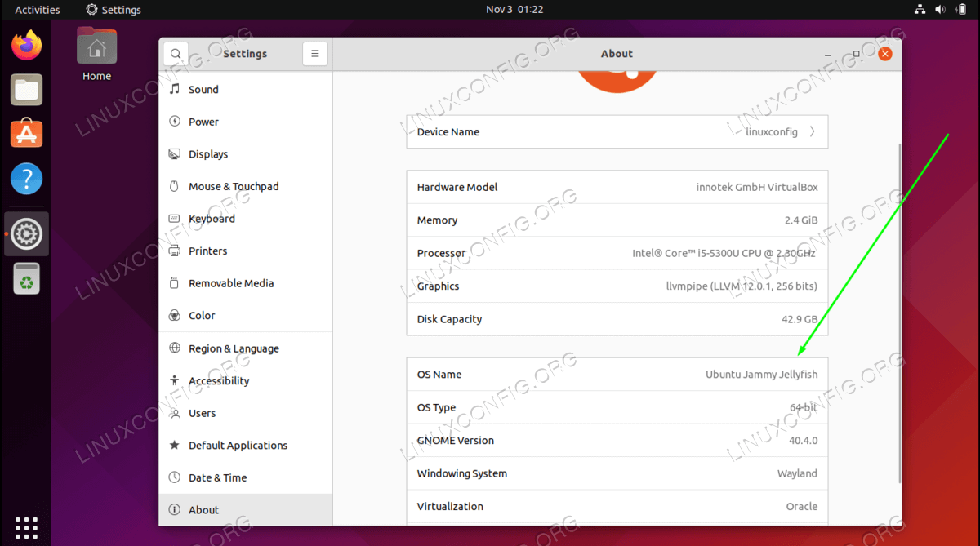Screen dimensions: 980x546
Task: Open Help from the dock
Action: [x=26, y=179]
